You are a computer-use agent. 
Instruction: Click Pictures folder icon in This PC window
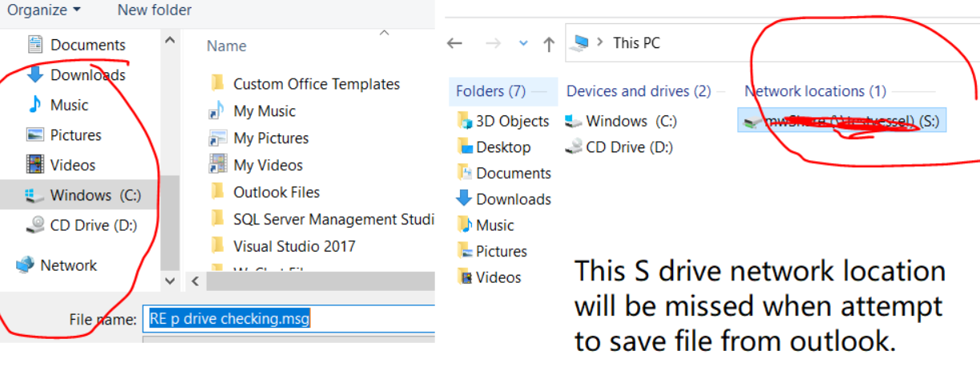coord(465,251)
